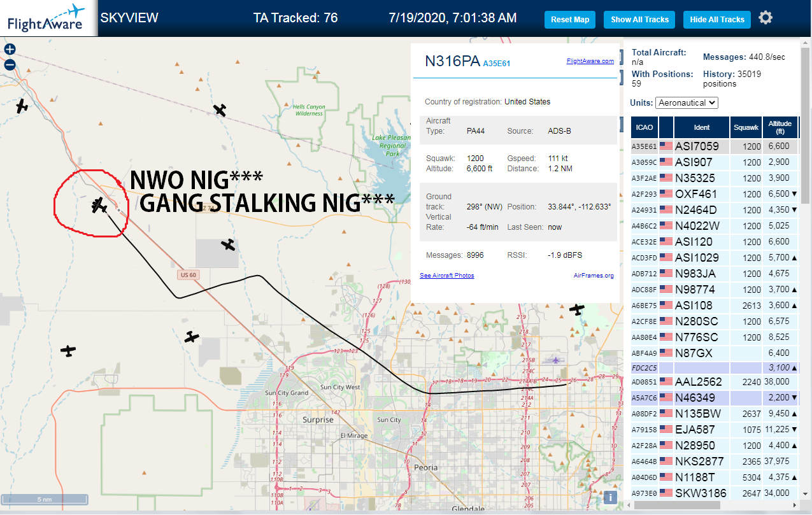The image size is (812, 515).
Task: Select the aircraft icon above the scale bar
Action: click(x=68, y=350)
